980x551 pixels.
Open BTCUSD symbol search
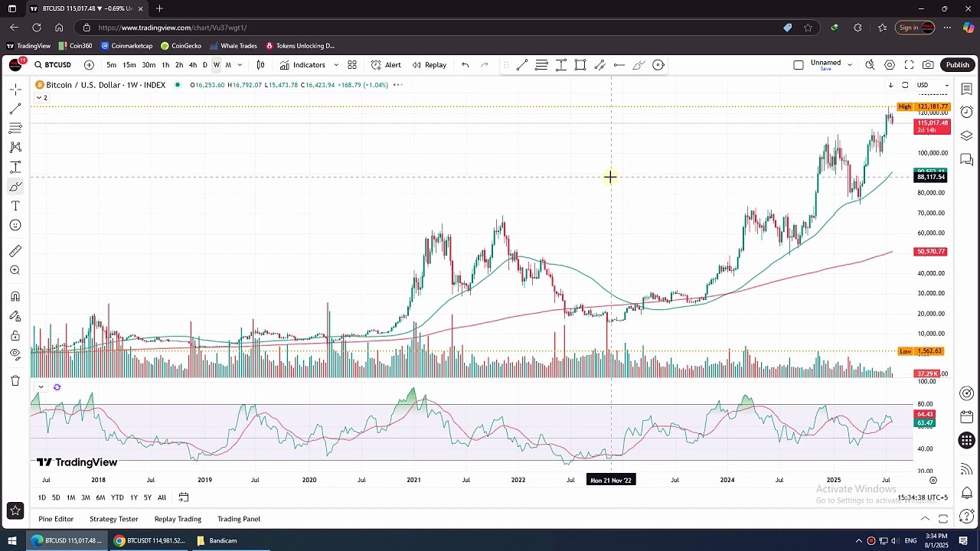point(52,65)
